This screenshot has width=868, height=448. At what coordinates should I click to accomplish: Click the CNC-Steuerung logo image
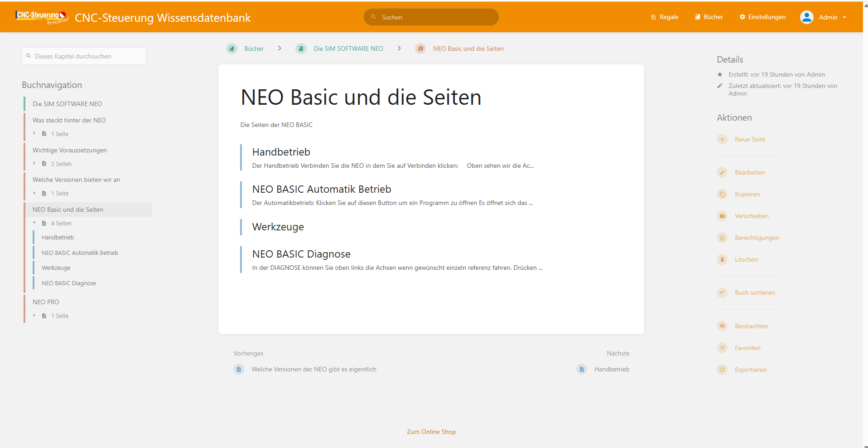pyautogui.click(x=42, y=17)
